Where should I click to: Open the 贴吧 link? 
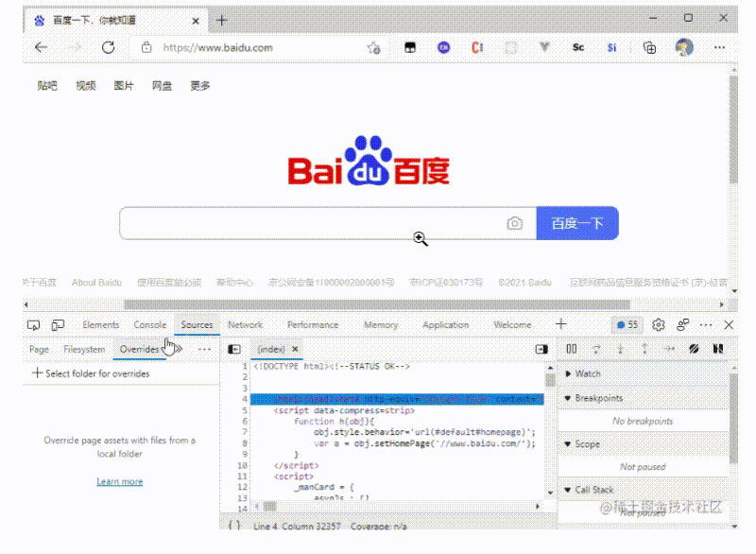click(47, 86)
